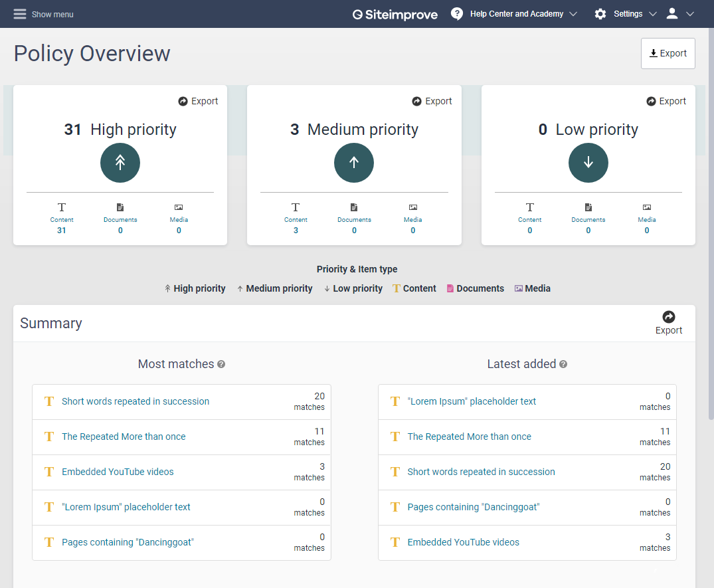
Task: Open the user account dropdown
Action: pyautogui.click(x=680, y=14)
